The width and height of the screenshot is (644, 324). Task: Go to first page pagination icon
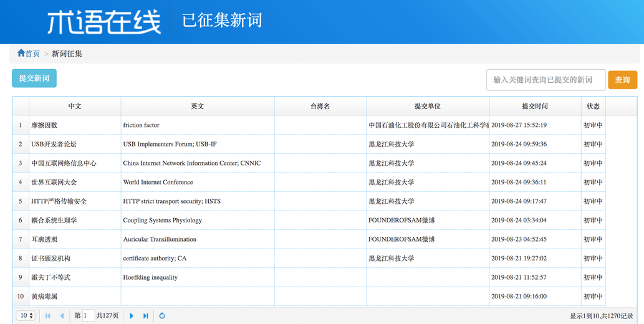[47, 316]
